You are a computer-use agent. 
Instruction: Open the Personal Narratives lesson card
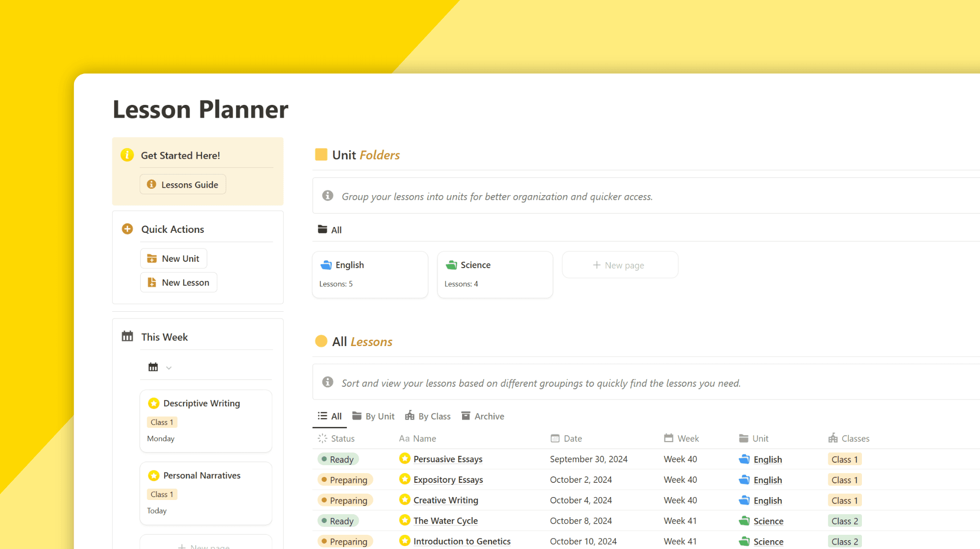pyautogui.click(x=206, y=493)
